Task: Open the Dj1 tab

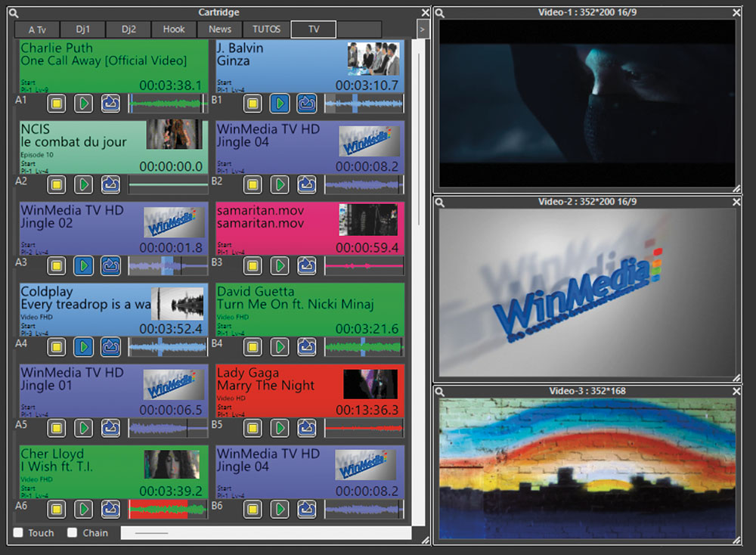Action: pos(82,29)
